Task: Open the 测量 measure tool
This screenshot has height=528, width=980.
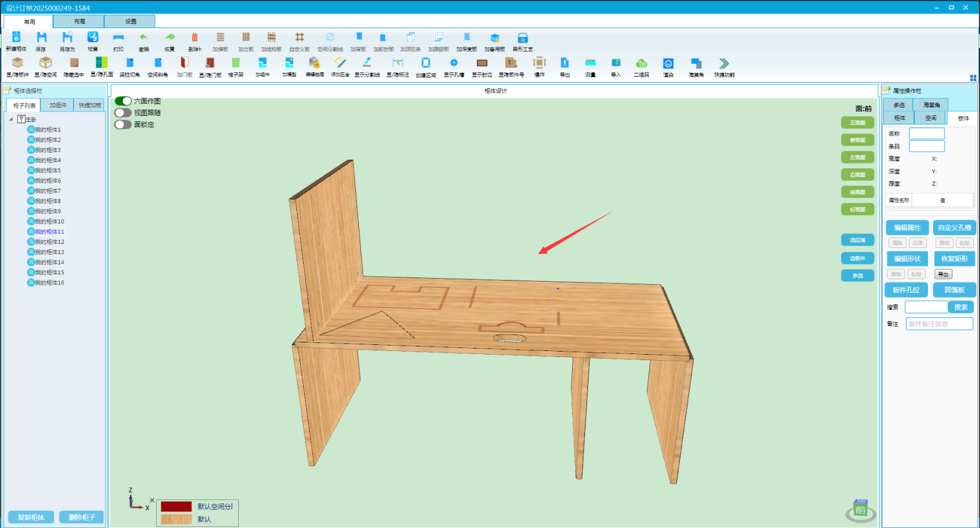Action: click(x=590, y=63)
